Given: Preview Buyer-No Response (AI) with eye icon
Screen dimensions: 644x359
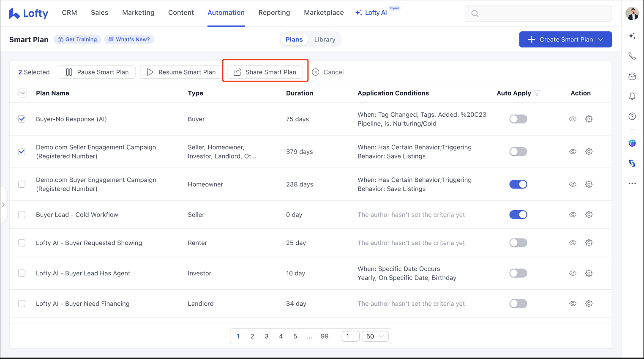Looking at the screenshot, I should [573, 119].
